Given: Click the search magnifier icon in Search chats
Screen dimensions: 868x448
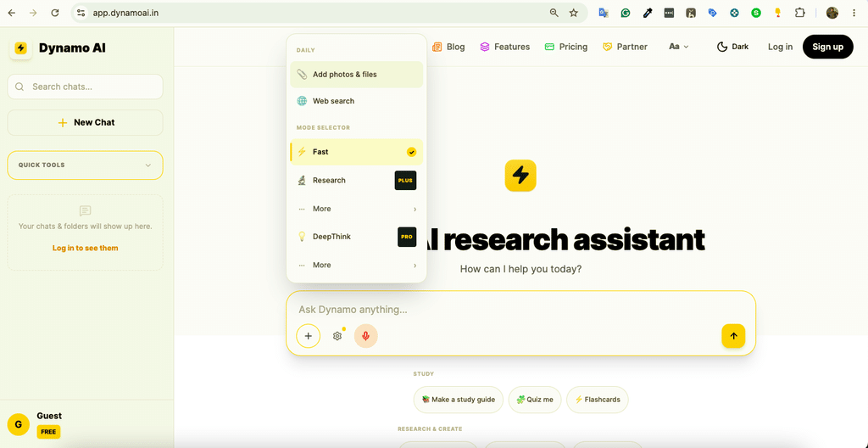Looking at the screenshot, I should click(20, 87).
